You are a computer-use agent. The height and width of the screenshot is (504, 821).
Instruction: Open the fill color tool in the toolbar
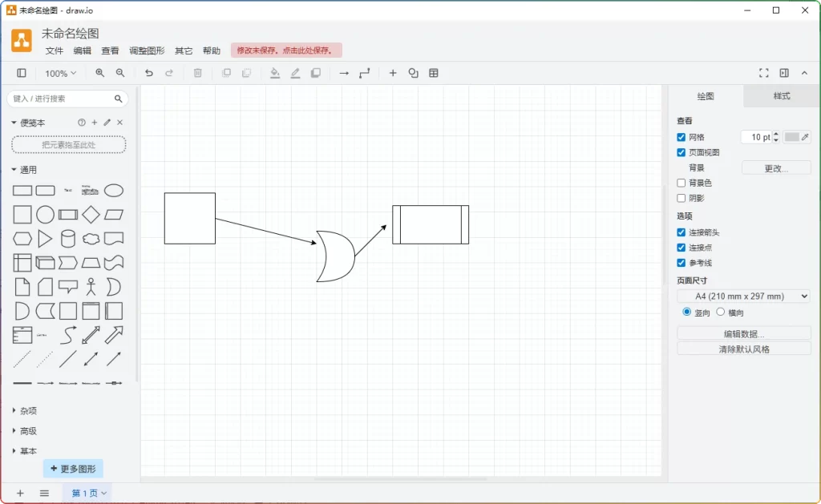pyautogui.click(x=274, y=73)
